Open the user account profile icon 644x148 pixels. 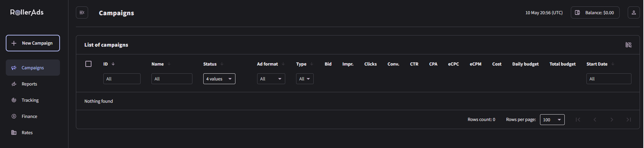[x=633, y=13]
